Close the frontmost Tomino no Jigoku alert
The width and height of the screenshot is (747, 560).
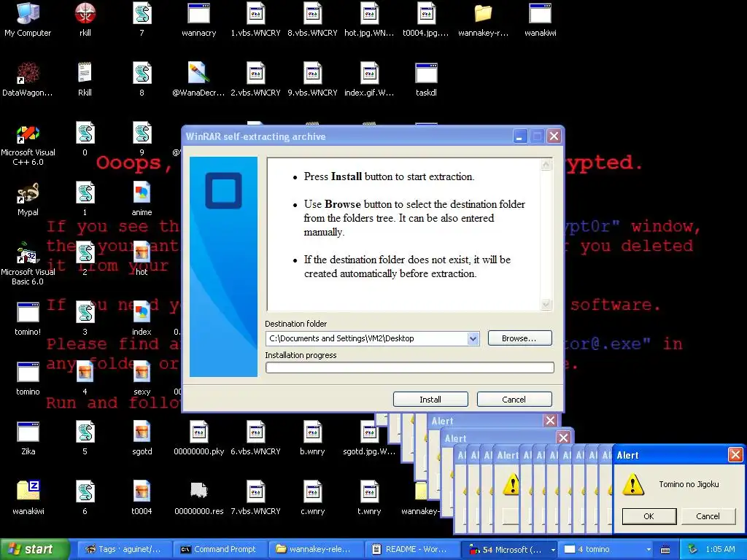pyautogui.click(x=735, y=455)
